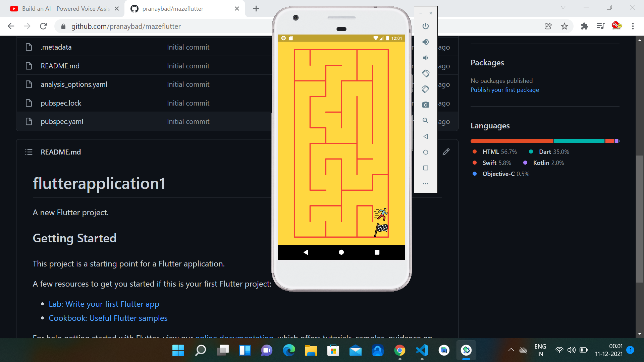This screenshot has width=644, height=362.
Task: Open Cookbook: Useful Flutter samples link
Action: pyautogui.click(x=108, y=318)
